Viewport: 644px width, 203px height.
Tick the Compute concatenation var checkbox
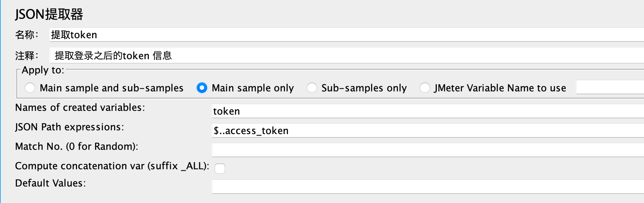(220, 169)
